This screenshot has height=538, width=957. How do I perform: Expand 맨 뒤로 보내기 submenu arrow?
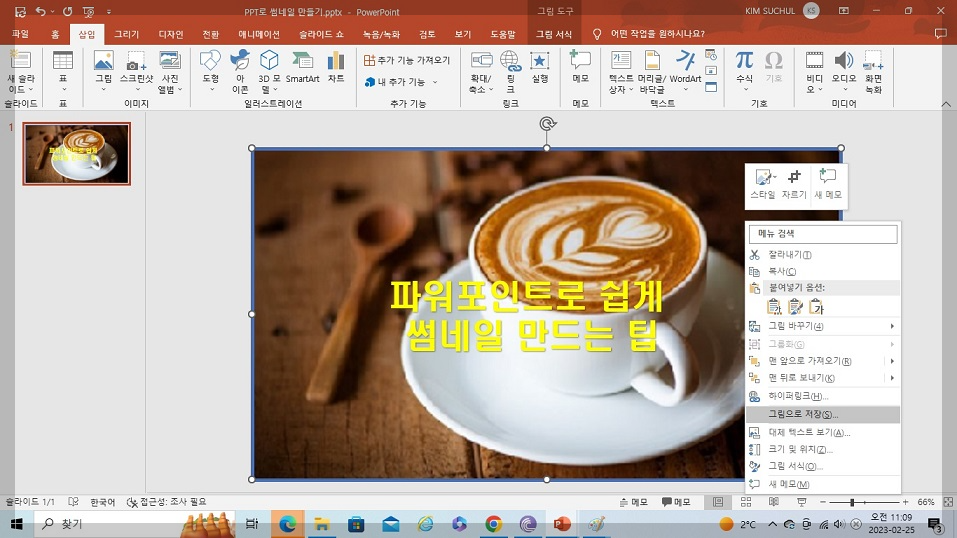[x=892, y=378]
